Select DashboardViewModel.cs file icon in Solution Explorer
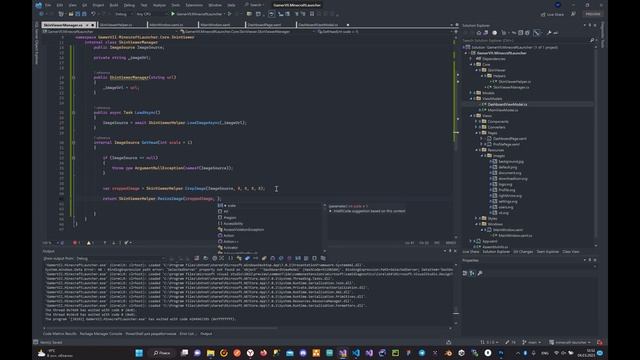The image size is (640, 360). 484,104
